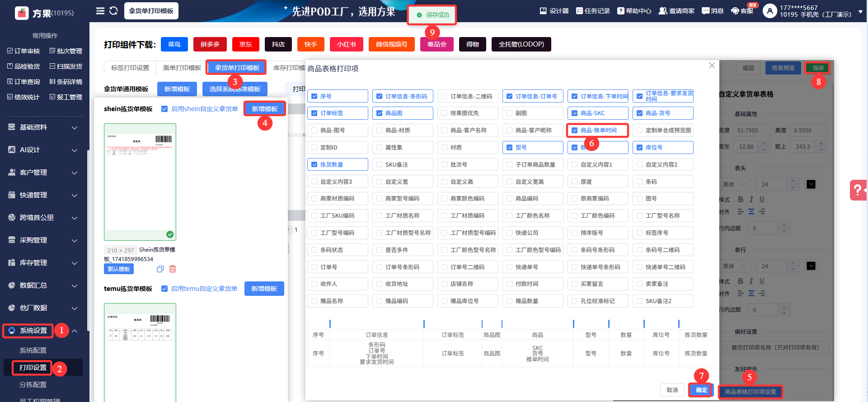The height and width of the screenshot is (402, 868).
Task: Check the 效果图优先 checkbox
Action: pos(445,113)
